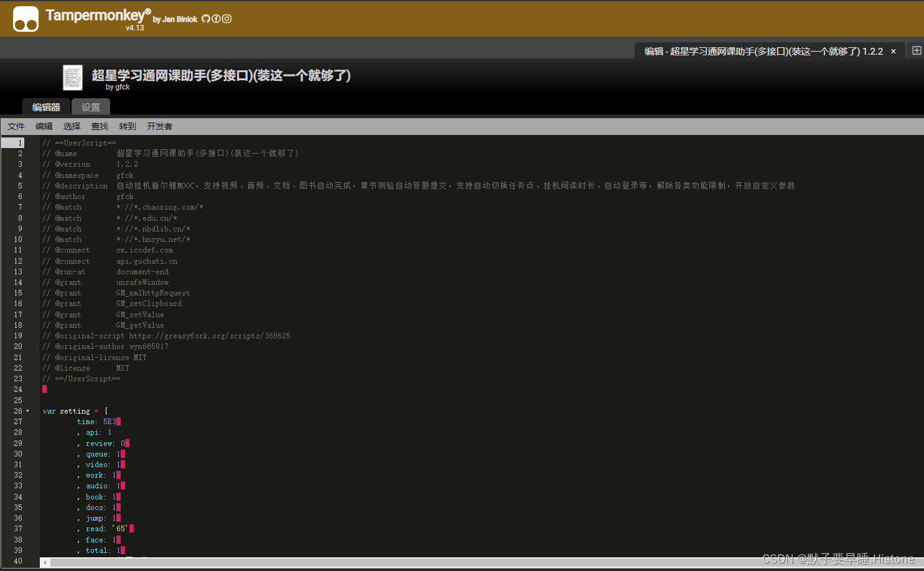Click the 'by gfck' author text
This screenshot has height=571, width=924.
[118, 87]
